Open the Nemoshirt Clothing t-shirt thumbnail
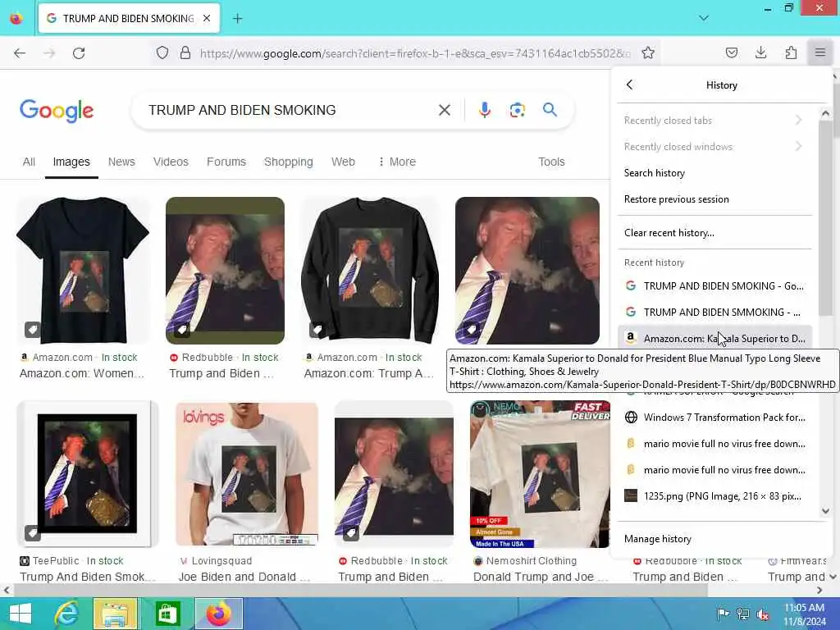Viewport: 840px width, 630px height. pos(540,474)
